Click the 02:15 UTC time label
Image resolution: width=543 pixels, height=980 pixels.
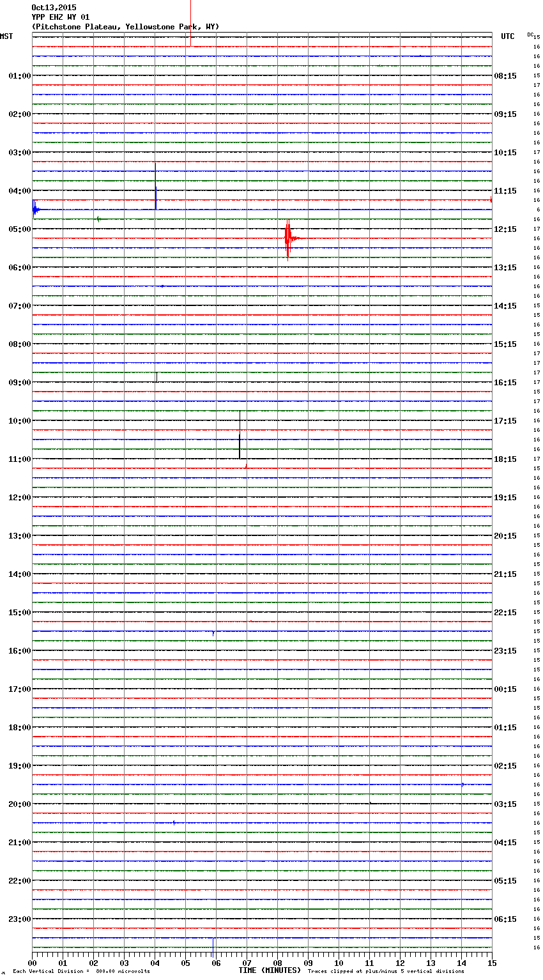click(505, 766)
